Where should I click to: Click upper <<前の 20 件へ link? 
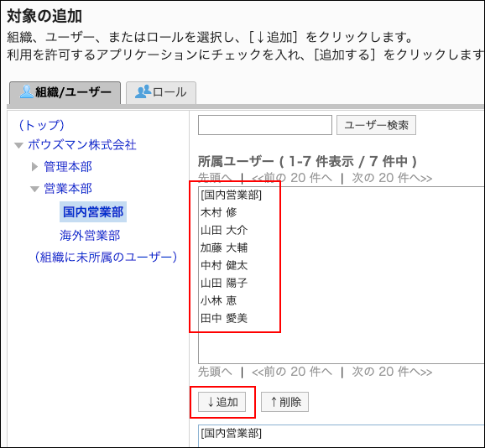click(x=292, y=178)
